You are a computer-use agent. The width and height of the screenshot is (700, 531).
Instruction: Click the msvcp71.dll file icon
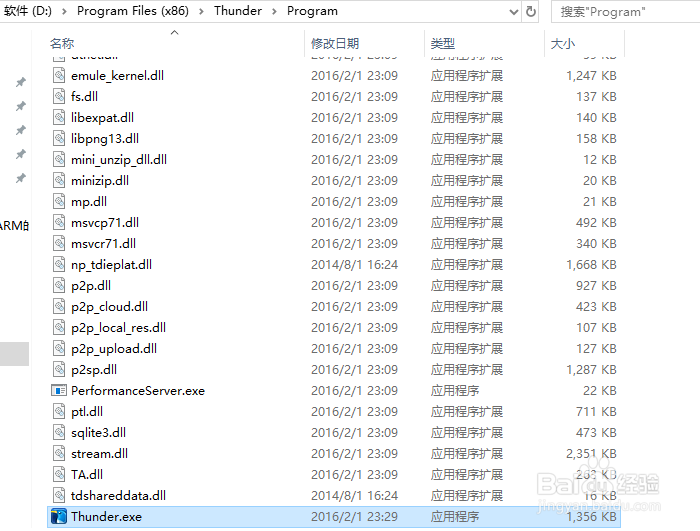59,222
